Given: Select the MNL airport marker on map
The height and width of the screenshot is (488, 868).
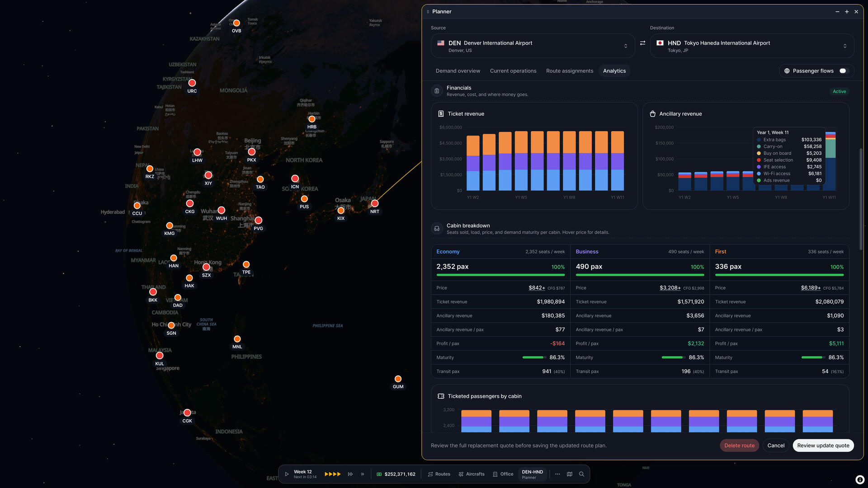Looking at the screenshot, I should click(237, 339).
